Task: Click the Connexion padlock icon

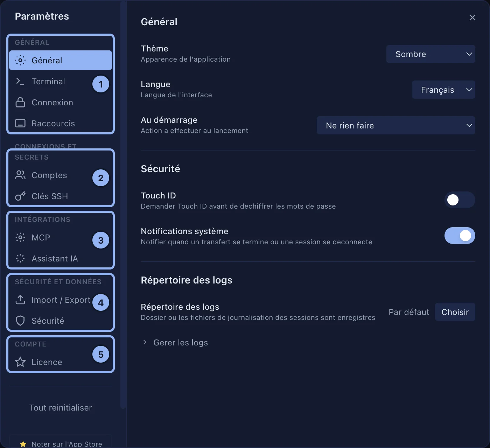Action: click(20, 103)
